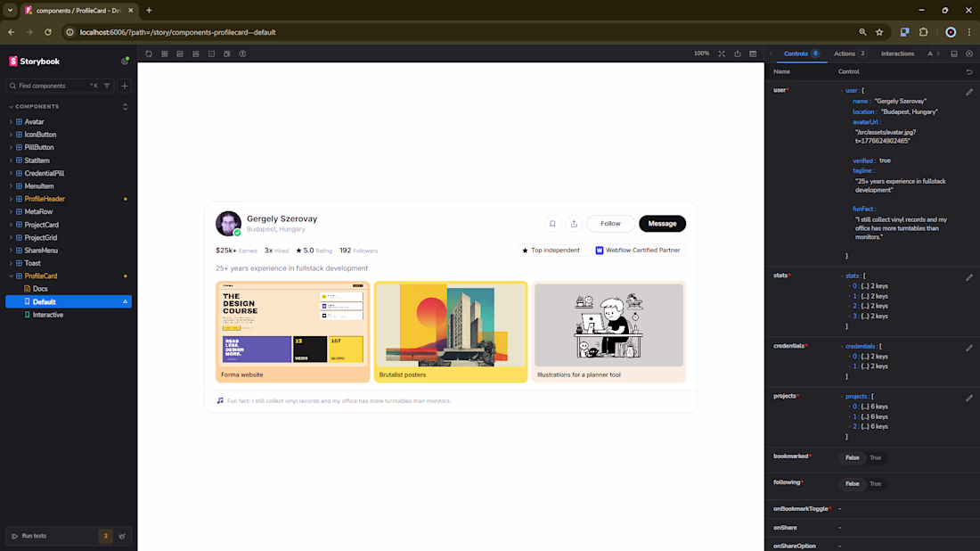Expand all components with up-down arrows icon
This screenshot has height=551, width=980.
tap(125, 107)
